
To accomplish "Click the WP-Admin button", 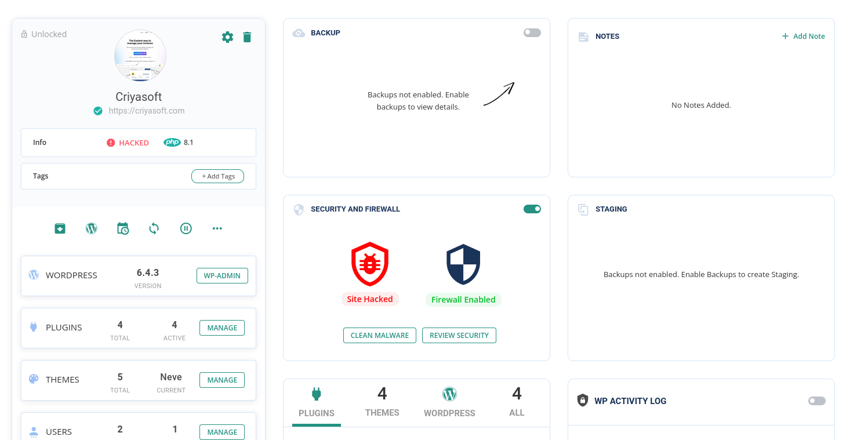I will tap(222, 276).
